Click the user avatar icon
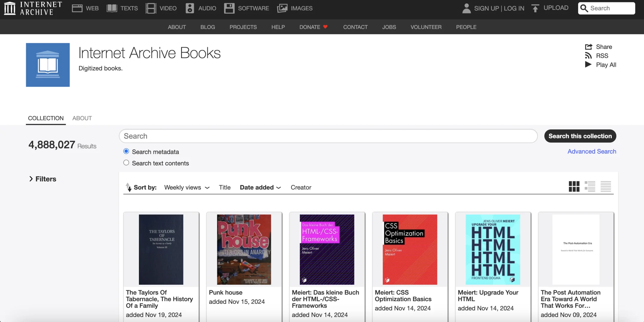The width and height of the screenshot is (644, 322). 466,8
